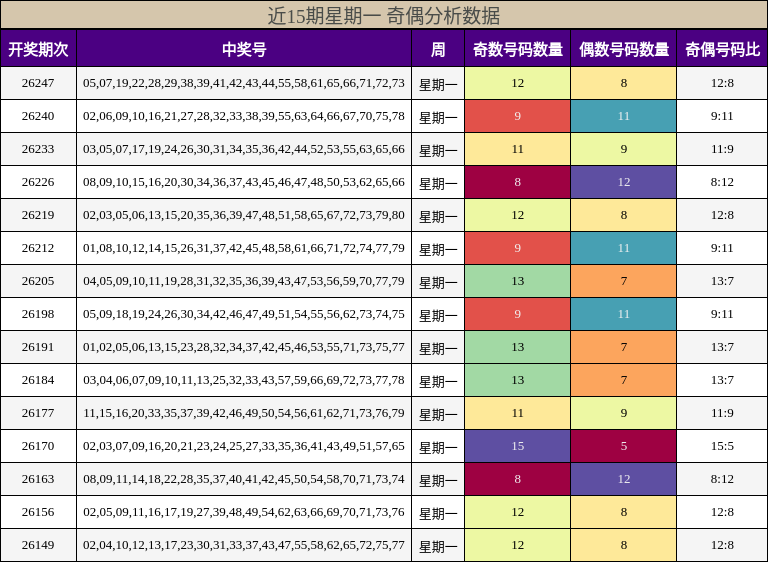Click winning numbers of draw 26163
This screenshot has width=768, height=562.
pyautogui.click(x=244, y=479)
